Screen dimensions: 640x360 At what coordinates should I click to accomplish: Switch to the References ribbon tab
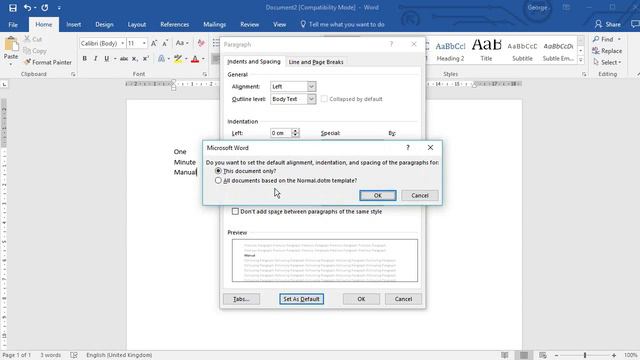[x=174, y=24]
